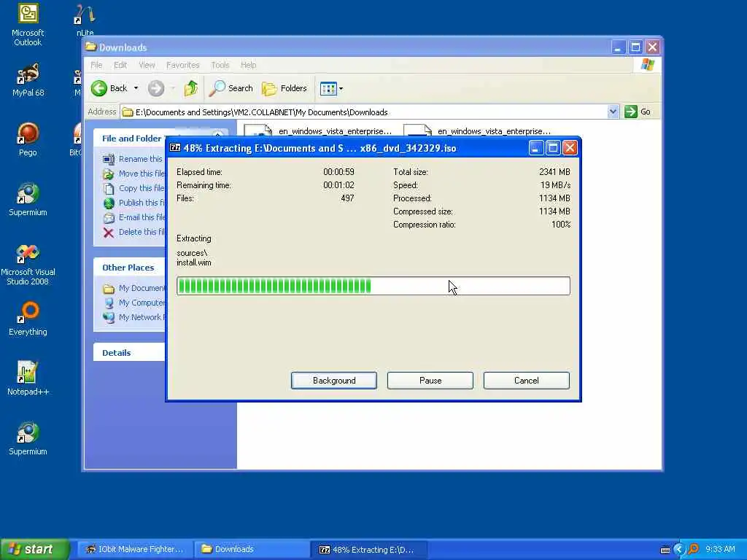The image size is (747, 560).
Task: Launch Notepad++ from the desktop
Action: tap(28, 378)
